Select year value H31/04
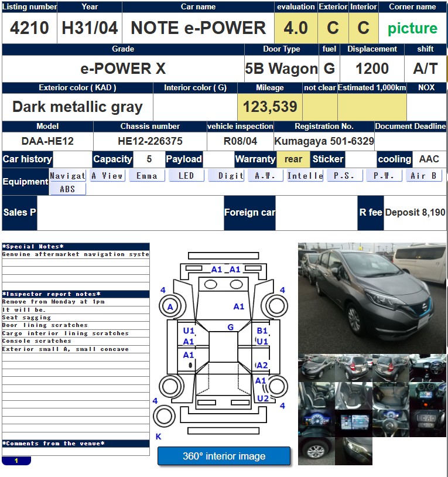 90,28
